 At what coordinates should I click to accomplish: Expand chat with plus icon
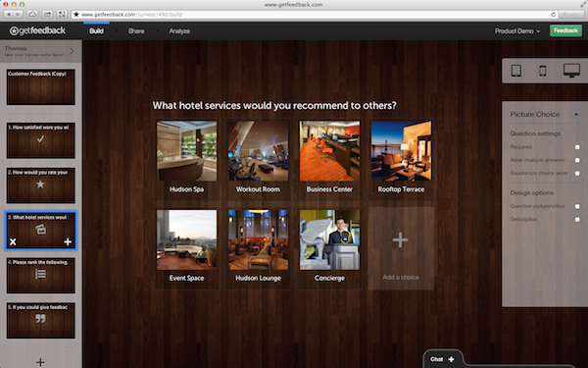click(x=451, y=359)
